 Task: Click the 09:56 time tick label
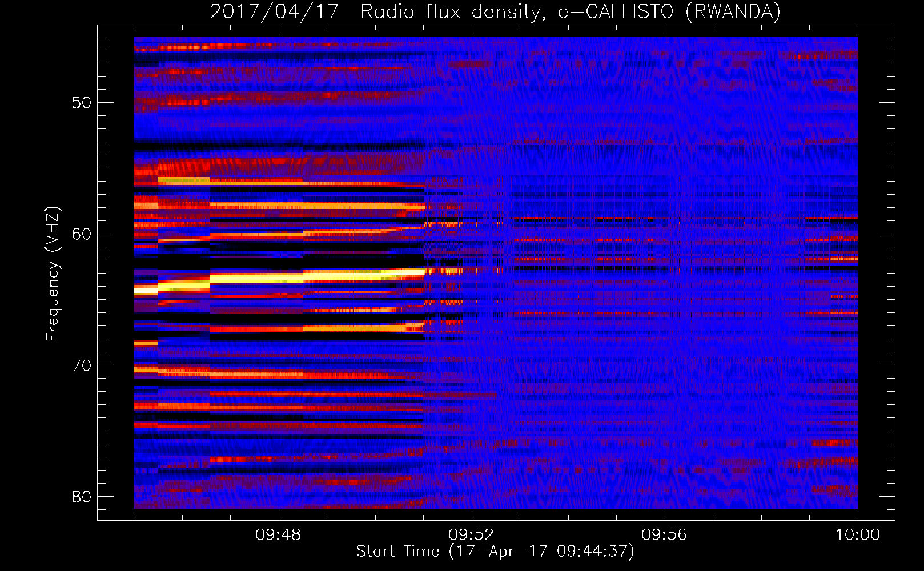(x=664, y=535)
